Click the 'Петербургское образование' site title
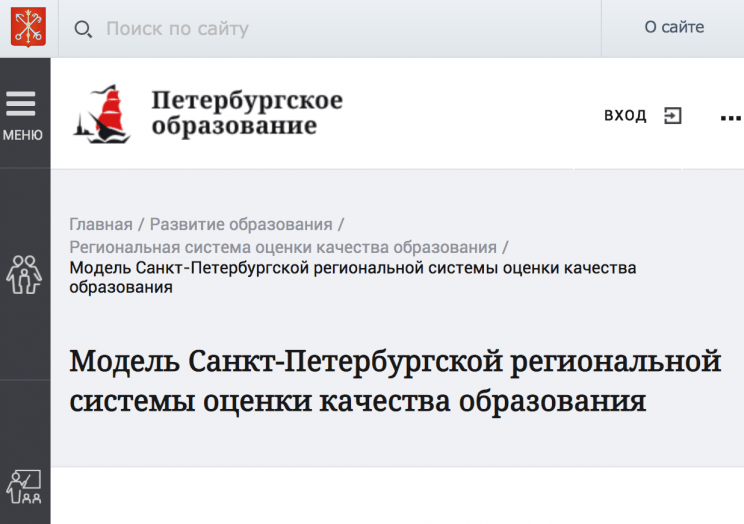Screen dimensions: 744x524 246,113
